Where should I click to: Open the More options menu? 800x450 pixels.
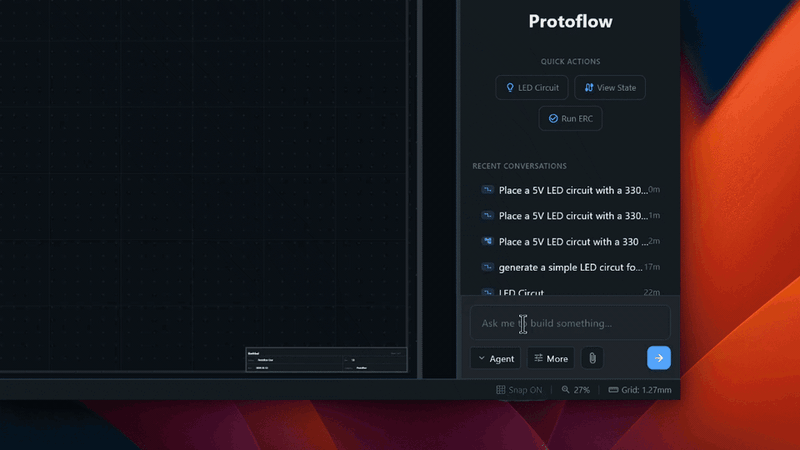tap(551, 358)
